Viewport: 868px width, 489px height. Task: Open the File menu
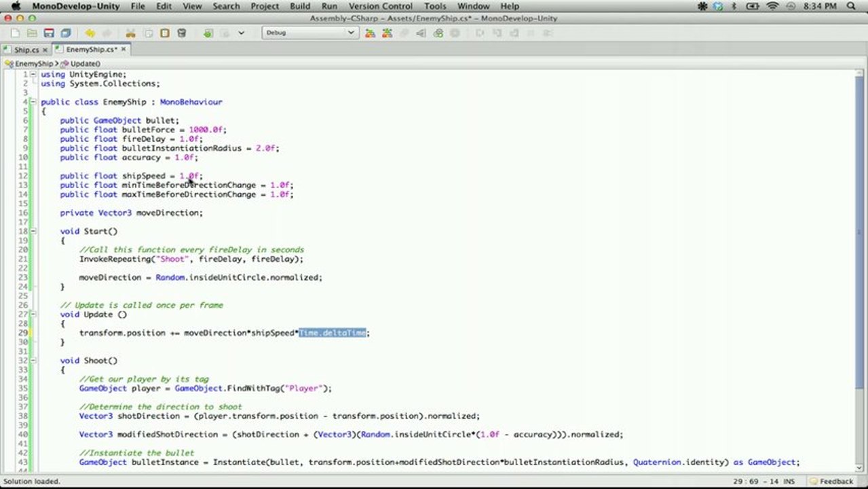(138, 6)
